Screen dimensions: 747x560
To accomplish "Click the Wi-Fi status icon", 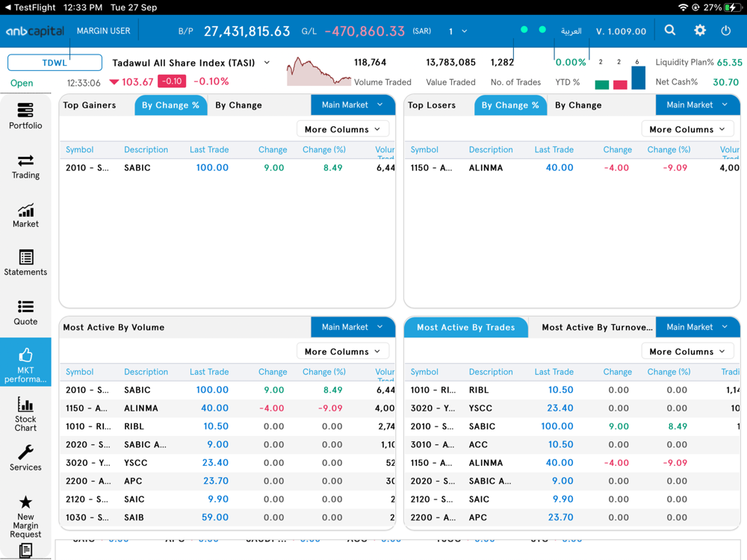I will pyautogui.click(x=683, y=7).
